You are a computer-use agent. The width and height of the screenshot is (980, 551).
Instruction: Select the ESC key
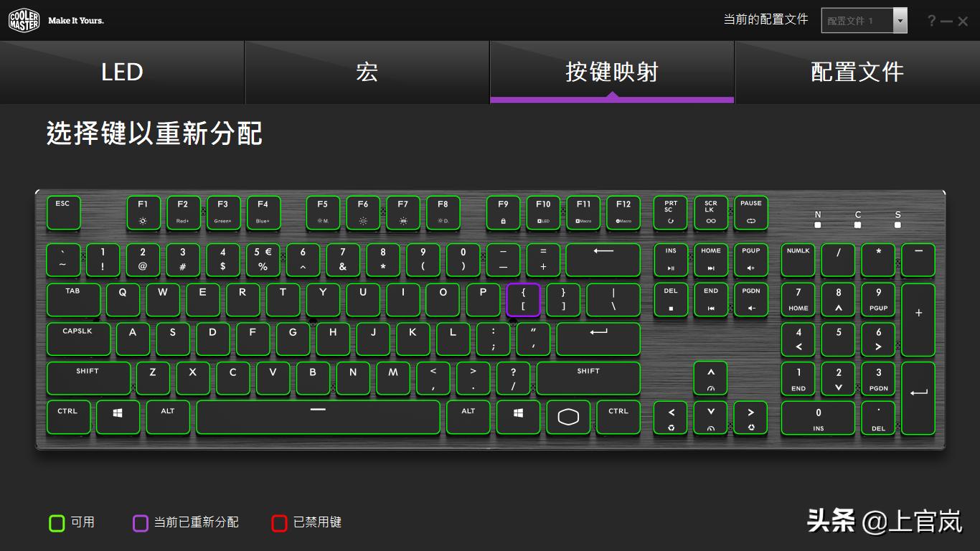(x=63, y=213)
